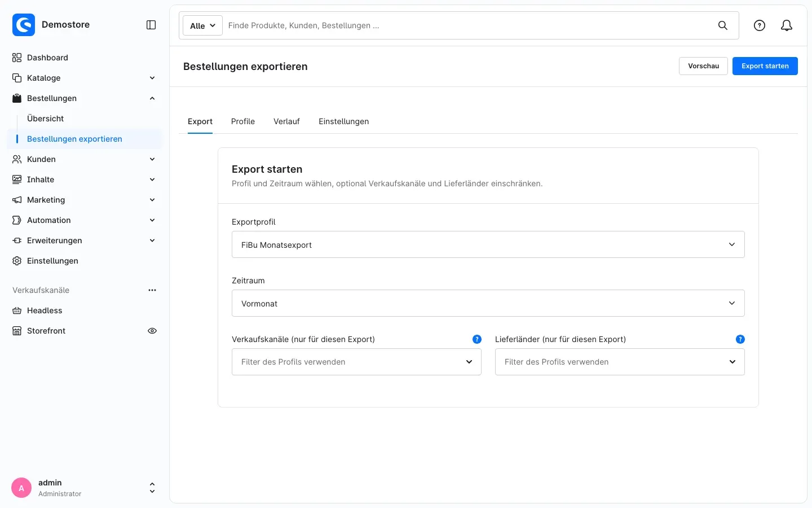The width and height of the screenshot is (812, 508).
Task: Open notifications bell icon
Action: coord(787,25)
